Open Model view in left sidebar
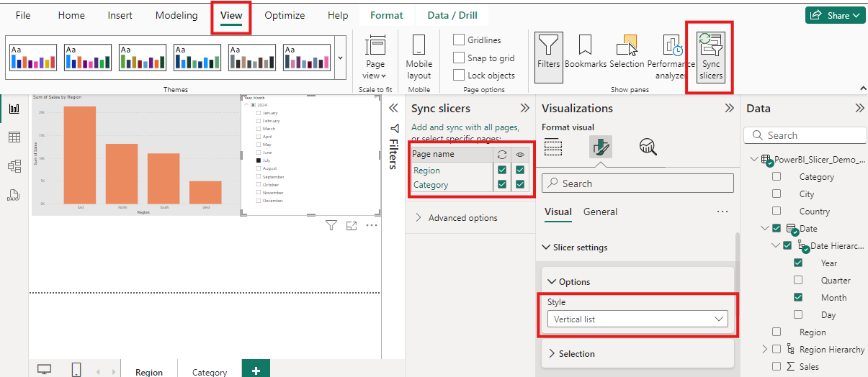 tap(14, 166)
